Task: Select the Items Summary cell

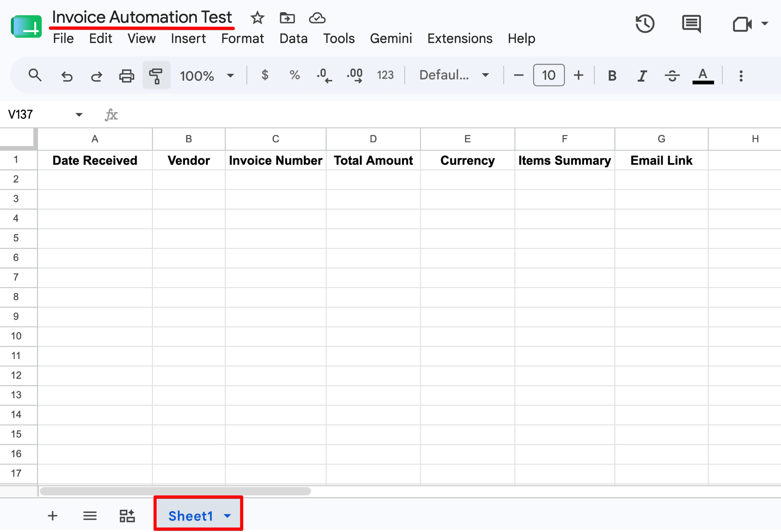Action: pos(565,160)
